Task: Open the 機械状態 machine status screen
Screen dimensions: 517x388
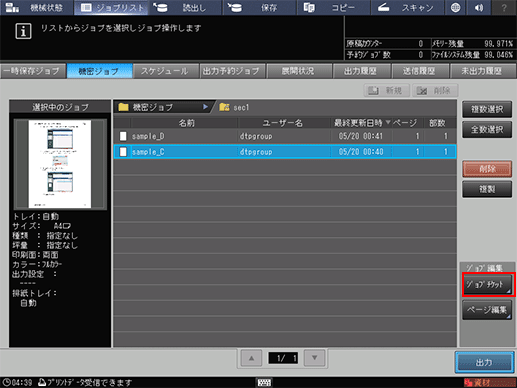Action: 36,7
